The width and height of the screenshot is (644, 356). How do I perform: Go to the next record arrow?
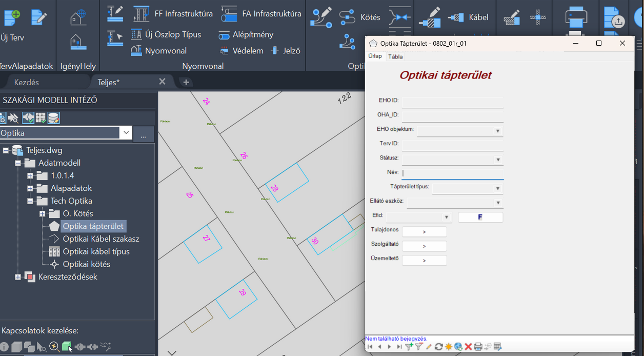[x=389, y=347]
